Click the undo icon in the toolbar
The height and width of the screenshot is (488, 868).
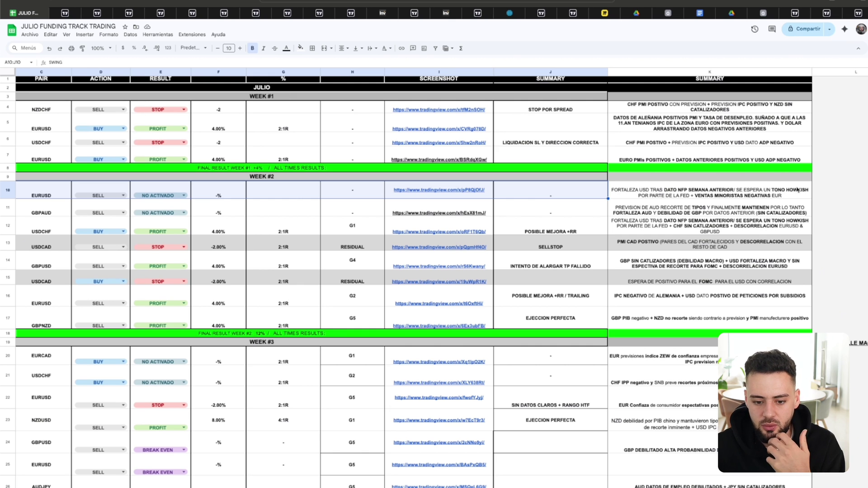click(49, 48)
